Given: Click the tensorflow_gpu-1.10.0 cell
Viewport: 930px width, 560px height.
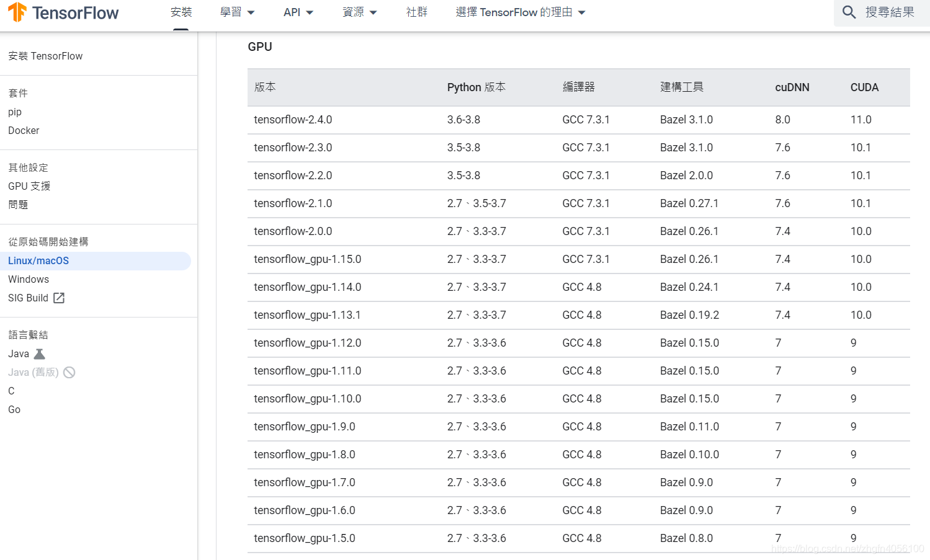Looking at the screenshot, I should (308, 399).
